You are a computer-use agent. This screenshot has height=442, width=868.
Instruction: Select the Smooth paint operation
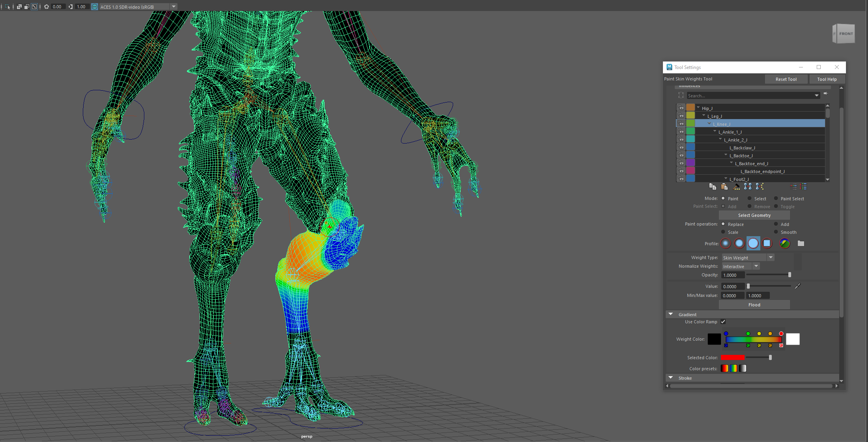[776, 232]
